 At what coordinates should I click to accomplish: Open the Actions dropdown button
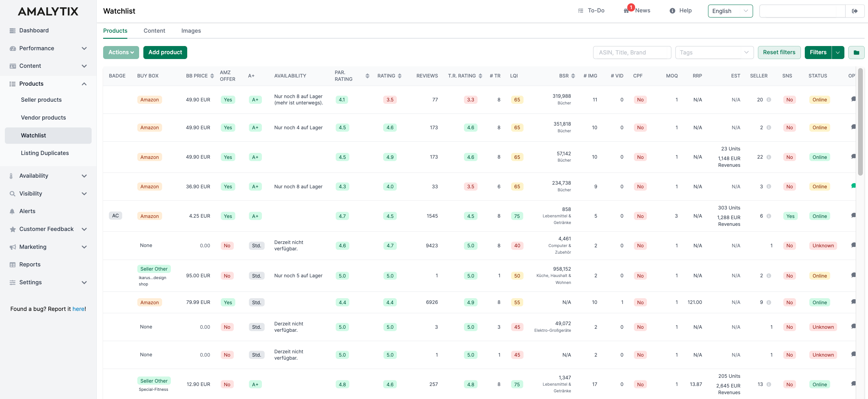click(x=121, y=52)
